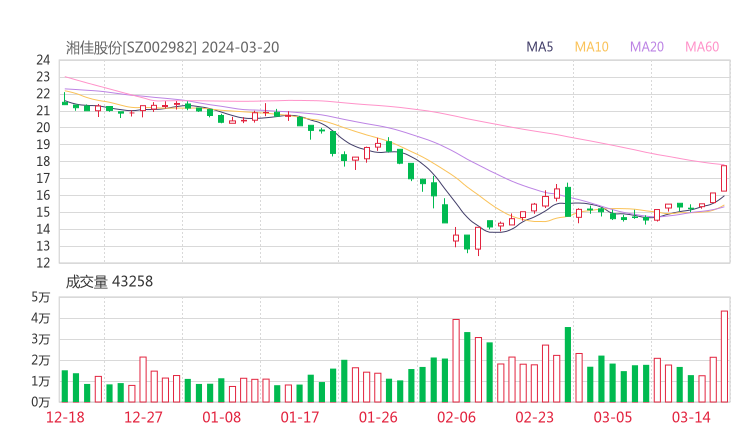Select the 12-27 date marker
Viewport: 740px width, 440px height.
(x=143, y=417)
